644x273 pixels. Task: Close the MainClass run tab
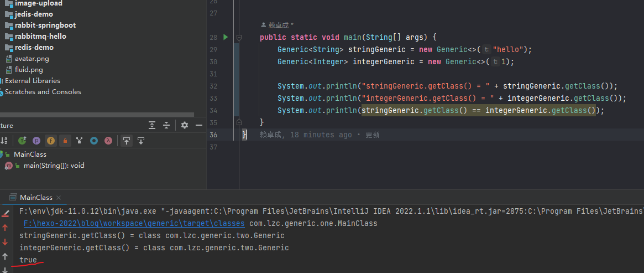pyautogui.click(x=59, y=198)
